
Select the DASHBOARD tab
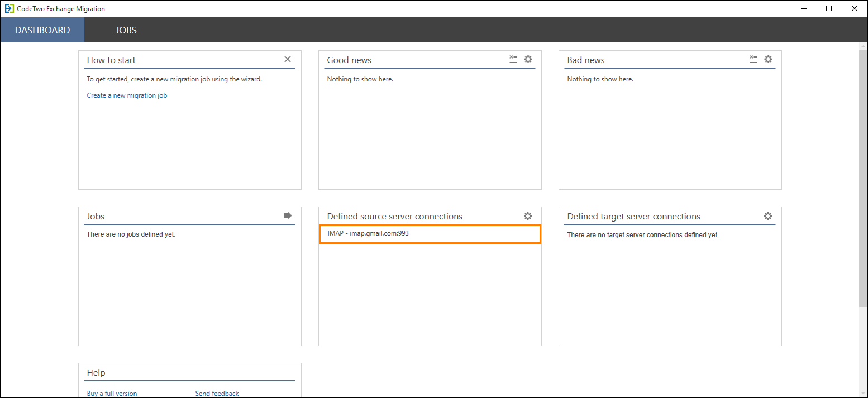(x=42, y=30)
